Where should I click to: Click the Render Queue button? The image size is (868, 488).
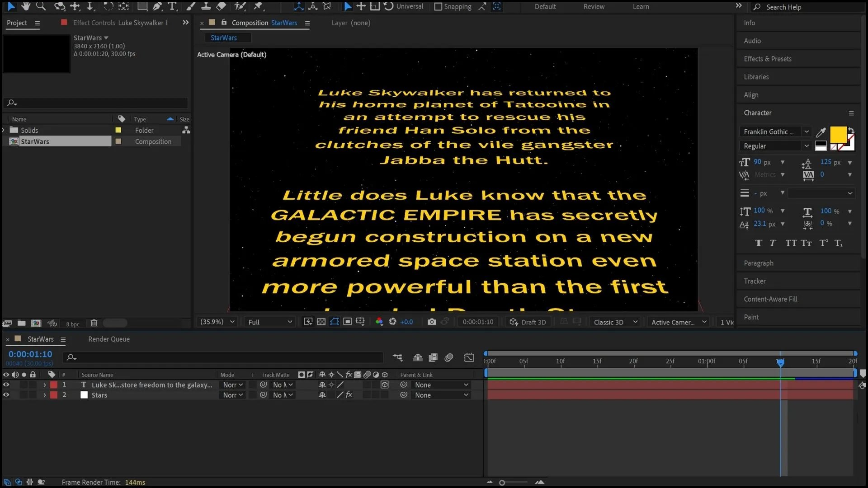tap(108, 339)
